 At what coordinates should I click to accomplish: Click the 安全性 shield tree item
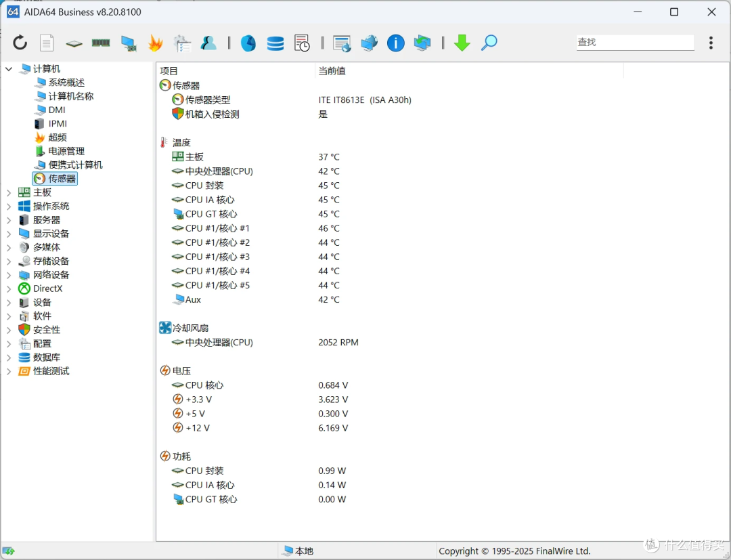pyautogui.click(x=47, y=330)
